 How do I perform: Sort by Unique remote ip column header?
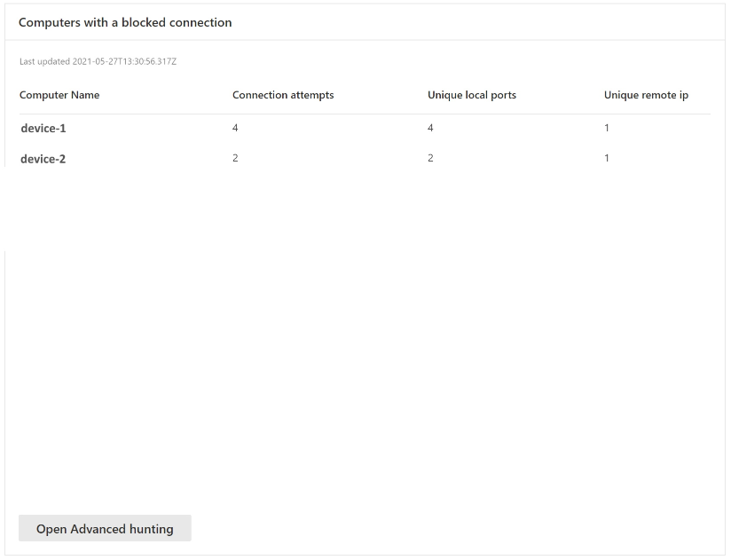646,95
